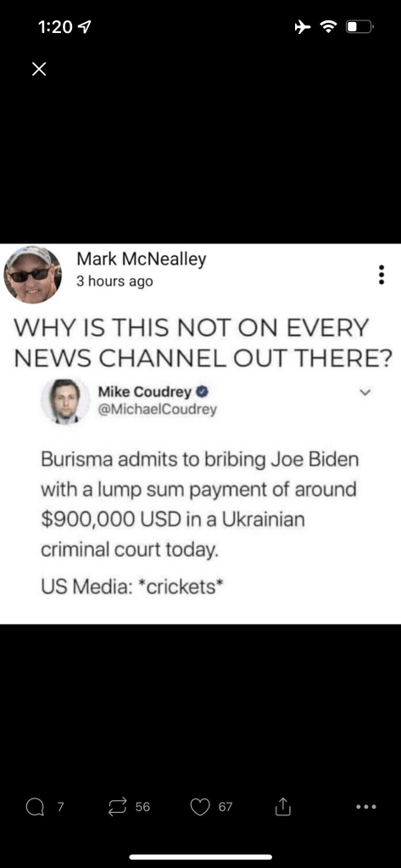
Task: Tap the 67 likes count
Action: coord(226,807)
